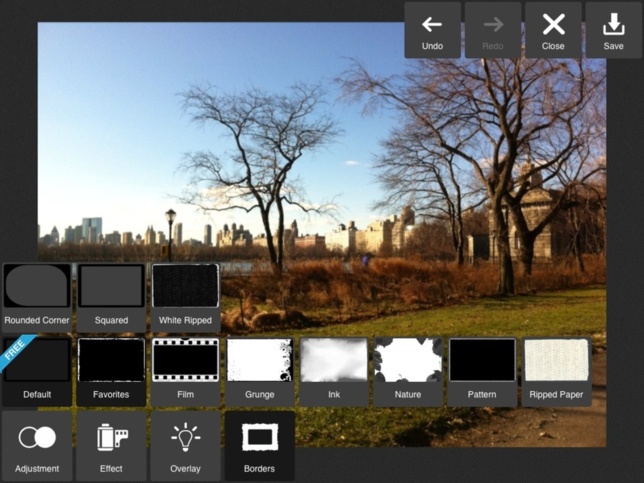Apply the Squared border
The image size is (644, 483).
click(111, 297)
